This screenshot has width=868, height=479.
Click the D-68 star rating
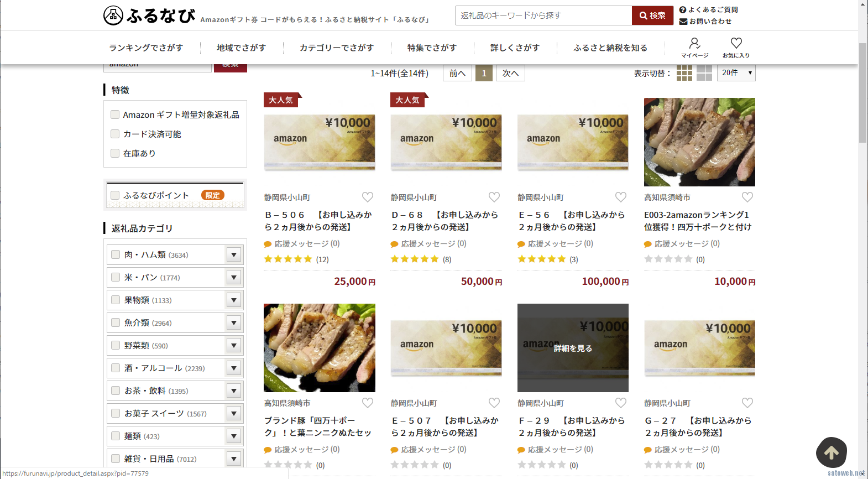(415, 259)
